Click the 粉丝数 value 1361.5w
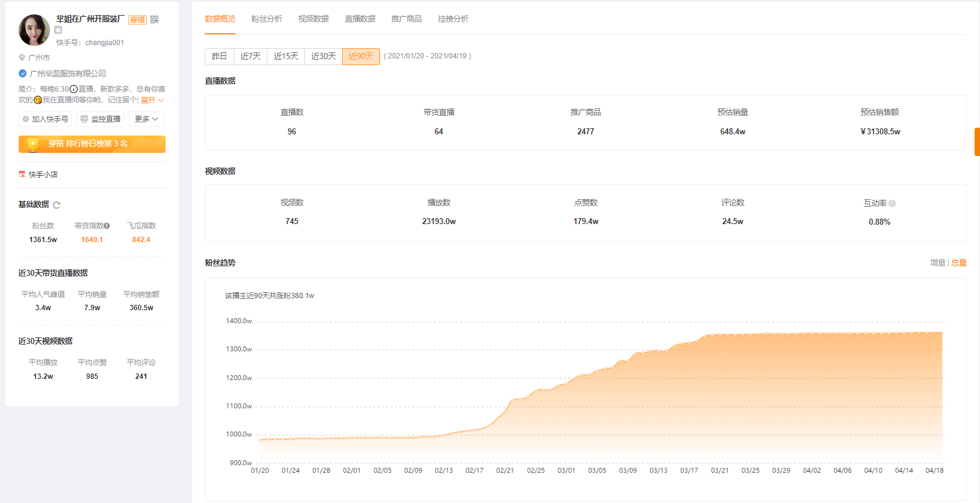The height and width of the screenshot is (503, 980). (43, 240)
